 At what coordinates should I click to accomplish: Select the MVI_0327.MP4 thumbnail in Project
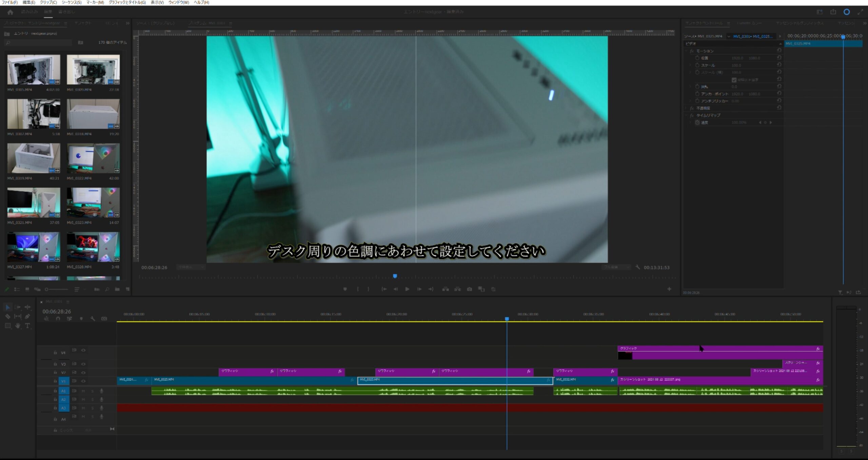[x=34, y=247]
